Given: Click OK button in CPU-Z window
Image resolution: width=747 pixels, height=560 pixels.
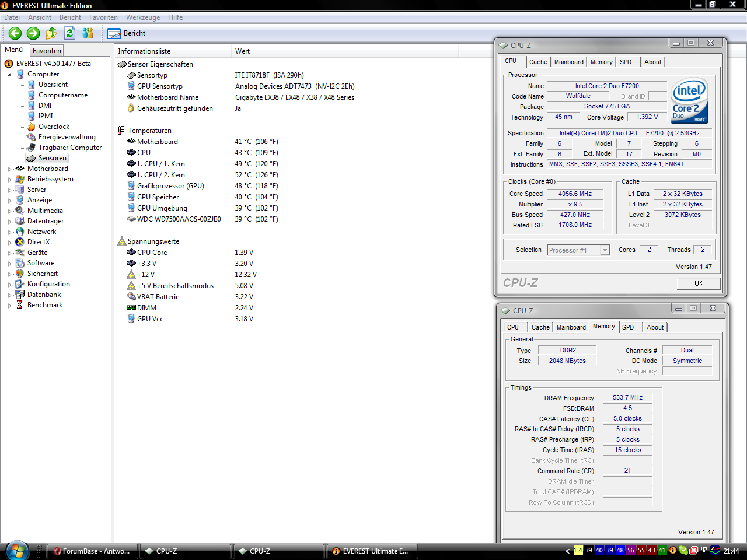Looking at the screenshot, I should (x=699, y=283).
